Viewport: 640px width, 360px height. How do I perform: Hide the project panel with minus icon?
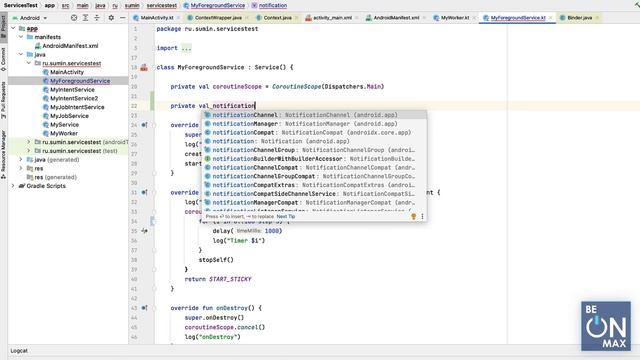122,18
